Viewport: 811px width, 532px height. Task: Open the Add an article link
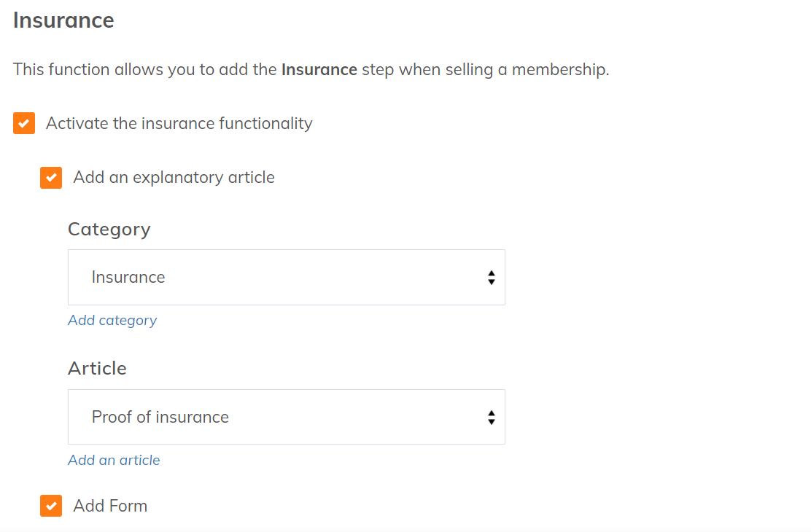click(114, 461)
